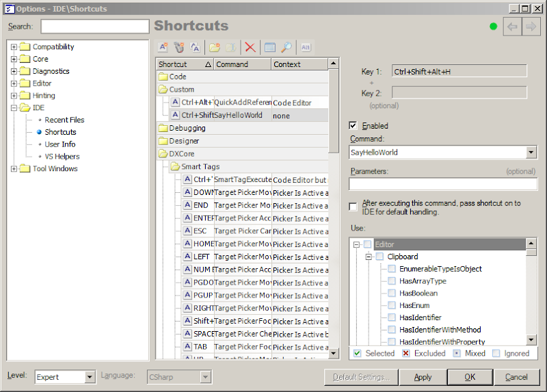Click the magnifying glass find icon

[x=286, y=47]
